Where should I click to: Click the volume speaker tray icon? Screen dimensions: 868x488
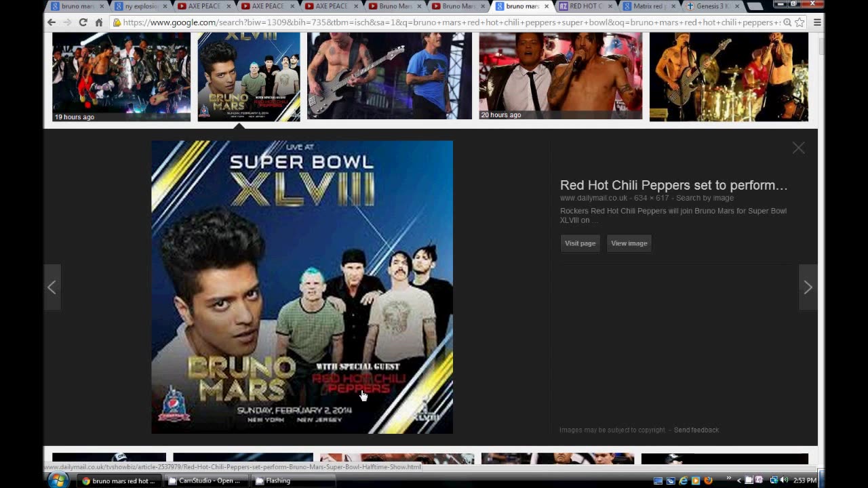pyautogui.click(x=785, y=481)
